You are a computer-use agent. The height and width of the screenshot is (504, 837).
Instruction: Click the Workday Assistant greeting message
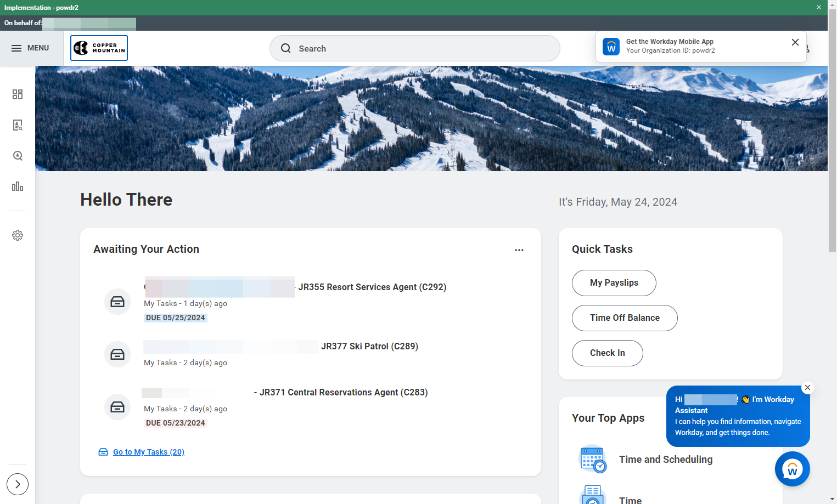[x=738, y=416]
